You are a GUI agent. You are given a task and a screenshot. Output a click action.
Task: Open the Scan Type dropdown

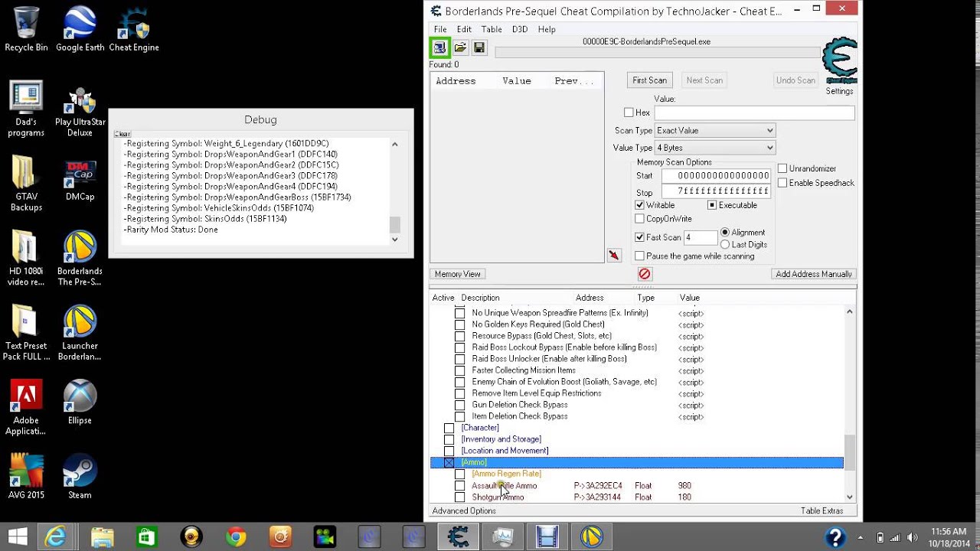(x=715, y=130)
